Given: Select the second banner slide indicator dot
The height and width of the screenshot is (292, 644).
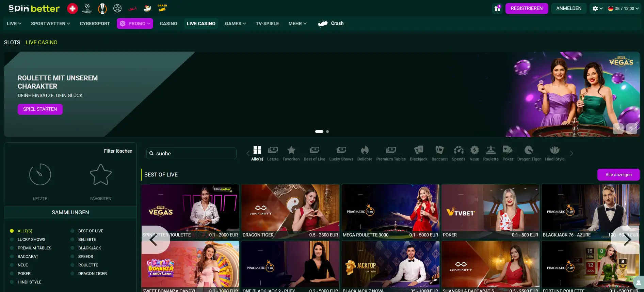Looking at the screenshot, I should coord(327,132).
